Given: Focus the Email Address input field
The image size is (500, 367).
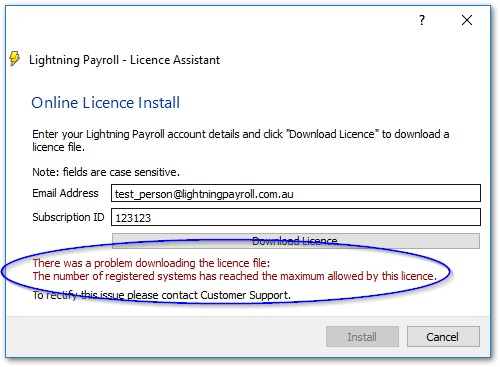Looking at the screenshot, I should click(x=296, y=193).
